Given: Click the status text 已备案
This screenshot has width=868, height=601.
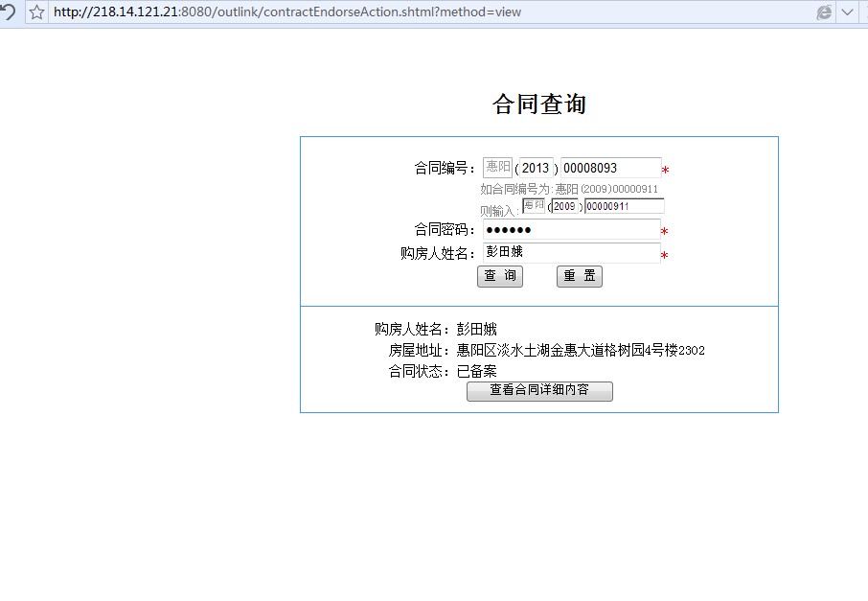Looking at the screenshot, I should pyautogui.click(x=476, y=371).
